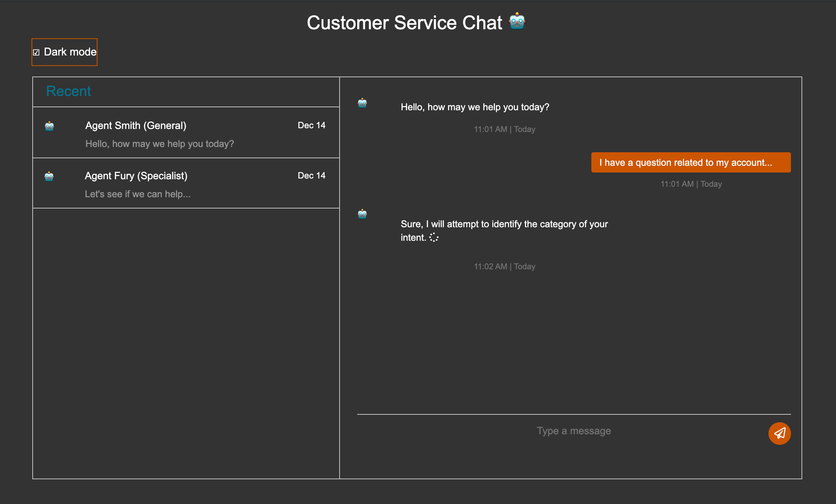Viewport: 836px width, 504px height.
Task: Click 11:01 AM timestamp under orange bubble
Action: coord(691,184)
